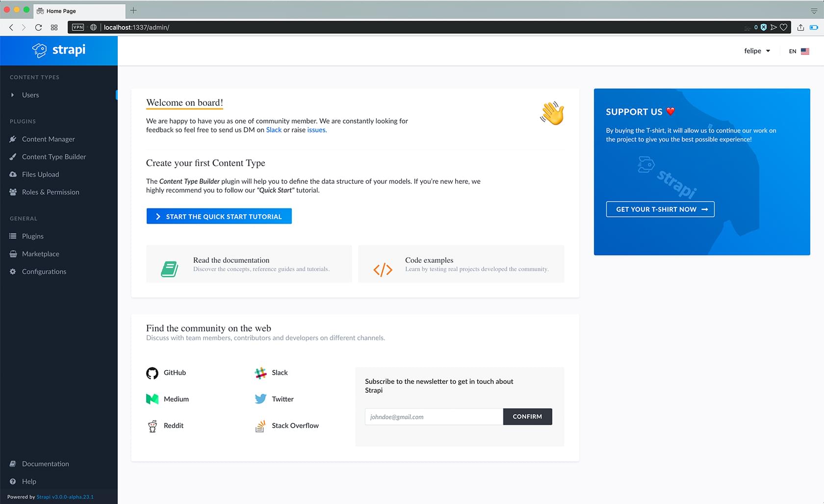Reload the page with browser refresh icon
Image resolution: width=824 pixels, height=504 pixels.
[38, 27]
